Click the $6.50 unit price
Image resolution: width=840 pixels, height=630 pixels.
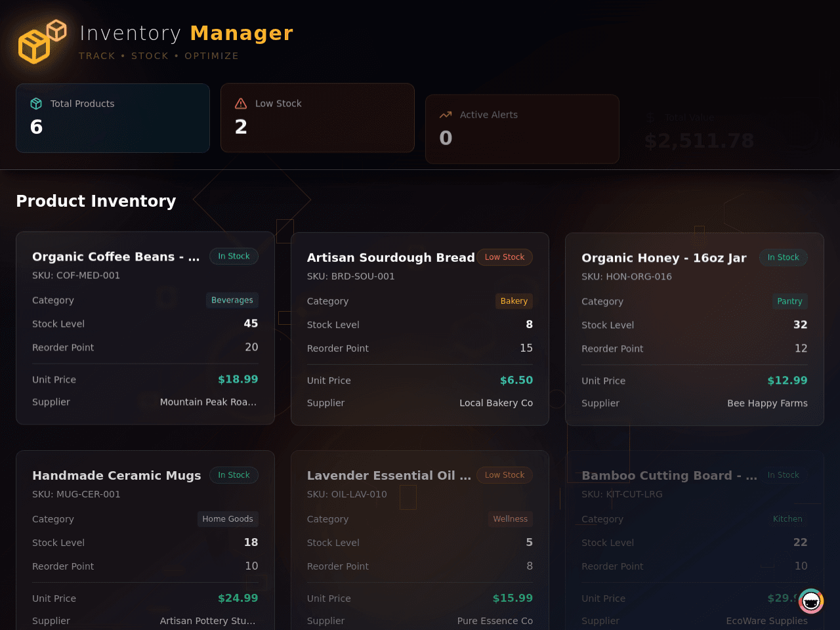[516, 381]
